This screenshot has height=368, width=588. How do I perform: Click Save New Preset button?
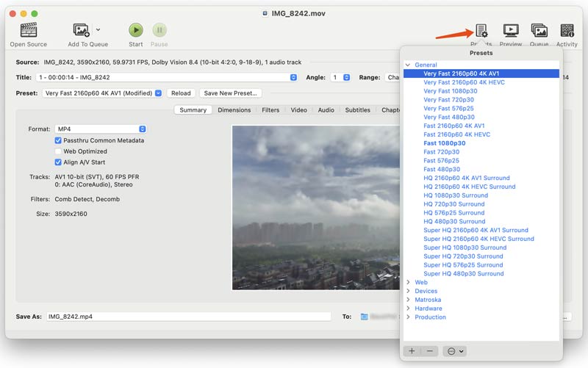pyautogui.click(x=230, y=93)
